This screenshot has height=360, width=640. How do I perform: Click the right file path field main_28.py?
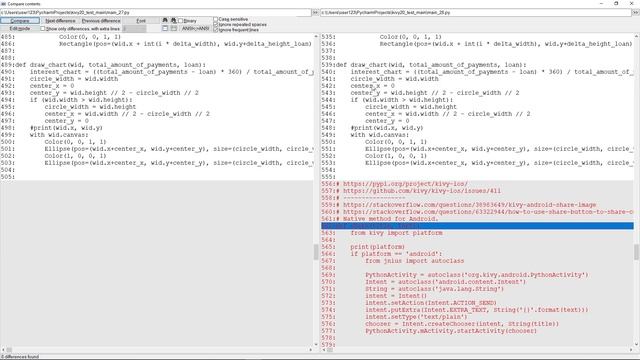476,13
